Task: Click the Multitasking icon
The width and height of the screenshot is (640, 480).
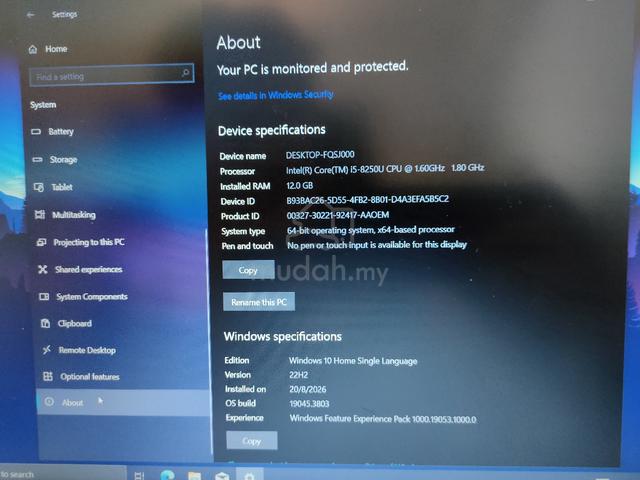Action: coord(40,215)
